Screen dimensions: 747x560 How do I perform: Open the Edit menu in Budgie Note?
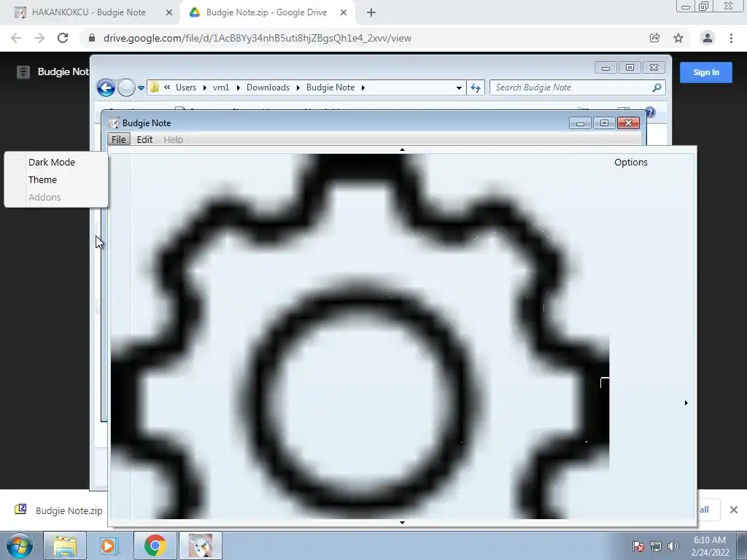click(x=144, y=139)
